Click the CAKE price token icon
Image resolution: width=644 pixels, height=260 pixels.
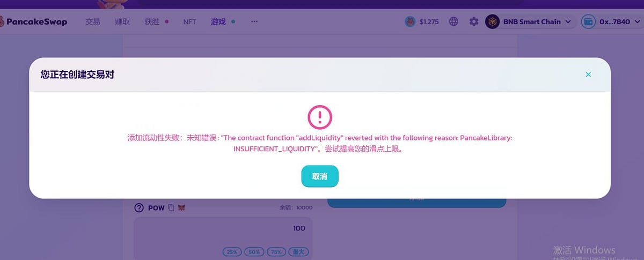click(x=410, y=22)
